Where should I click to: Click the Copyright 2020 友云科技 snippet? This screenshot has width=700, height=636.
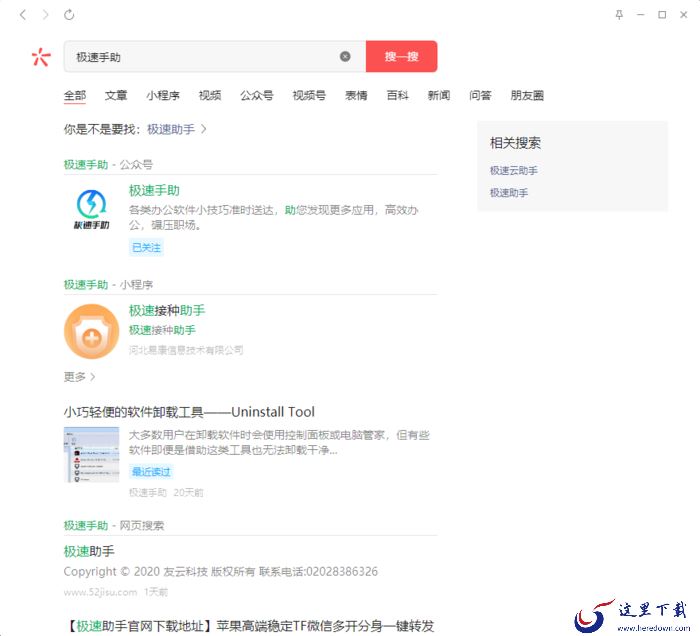[221, 572]
